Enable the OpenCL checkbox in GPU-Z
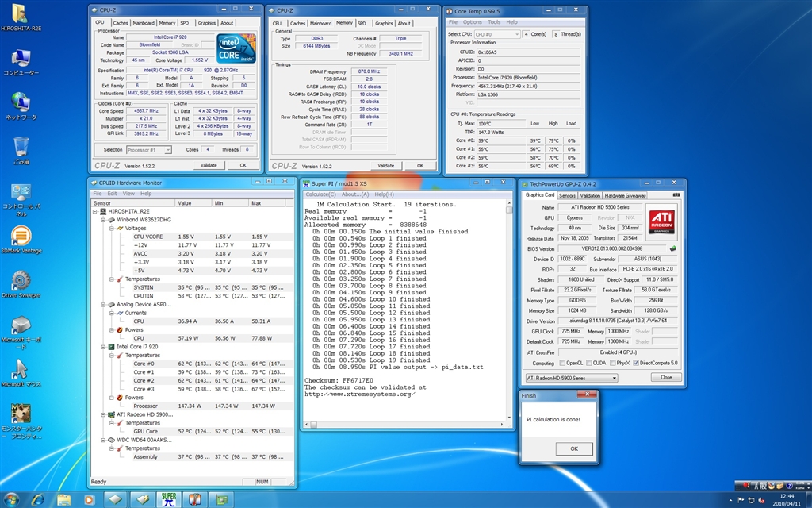 (x=562, y=363)
